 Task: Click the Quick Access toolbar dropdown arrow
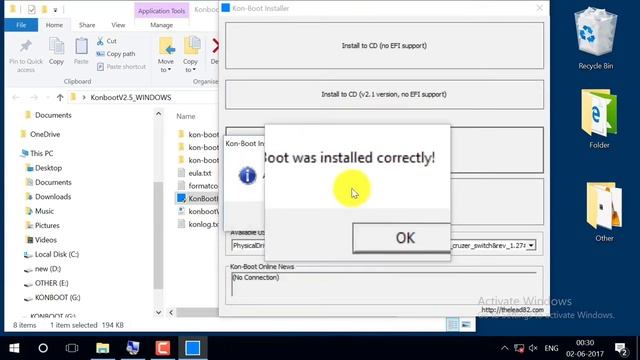point(55,9)
